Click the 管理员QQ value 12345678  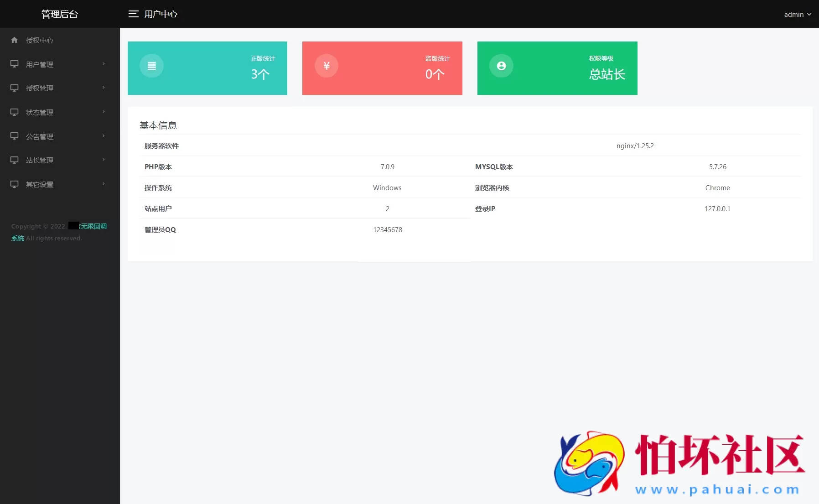(387, 229)
